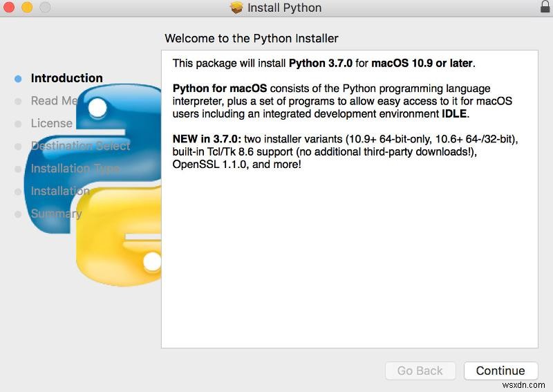Open the Destination Select step

pos(80,146)
